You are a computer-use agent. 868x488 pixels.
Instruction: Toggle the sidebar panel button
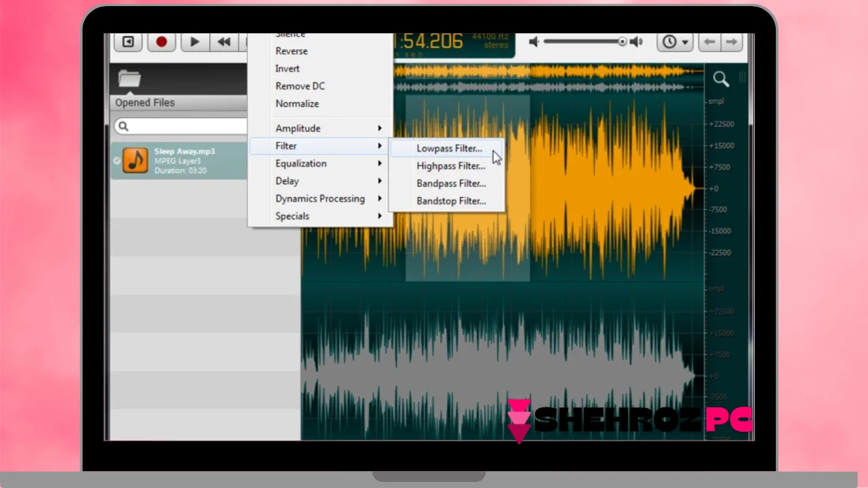pos(128,42)
